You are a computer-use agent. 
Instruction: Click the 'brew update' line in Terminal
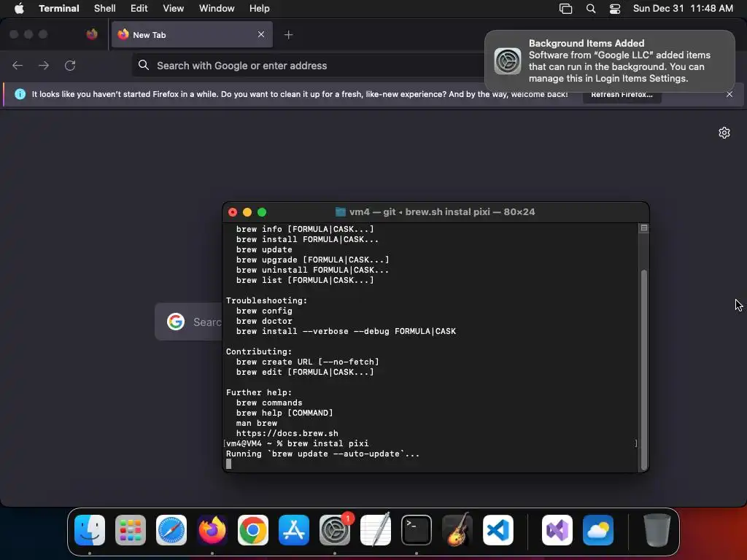pos(264,249)
